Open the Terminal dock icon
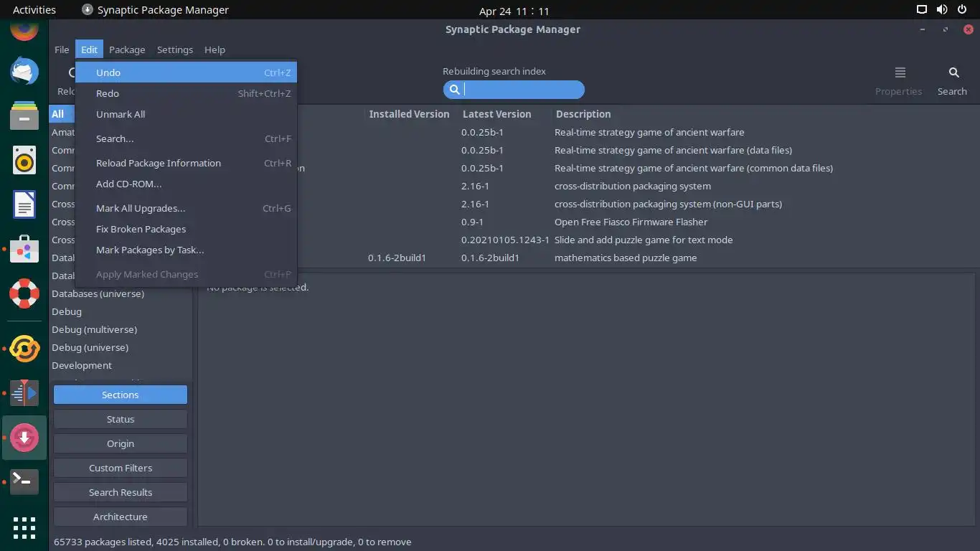 pyautogui.click(x=24, y=482)
